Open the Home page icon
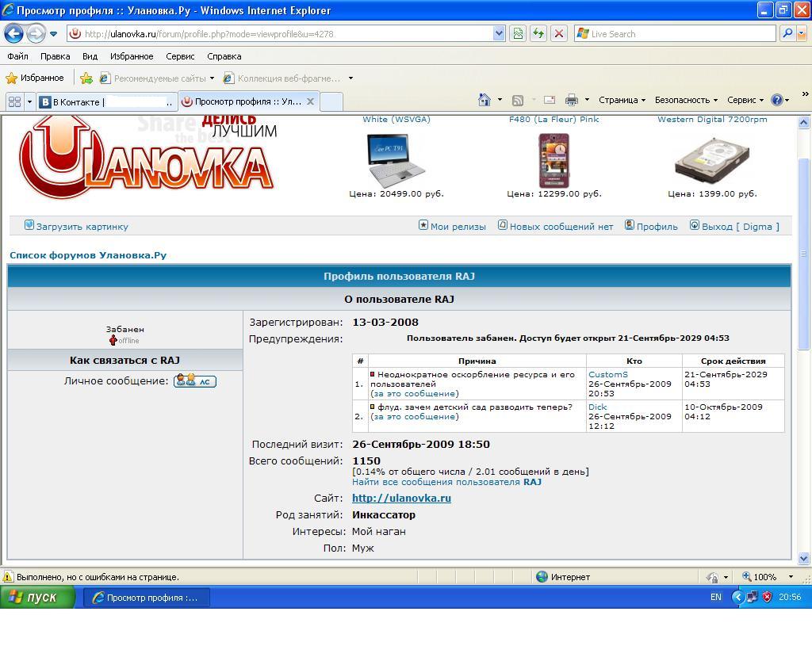The width and height of the screenshot is (812, 665). click(x=485, y=100)
